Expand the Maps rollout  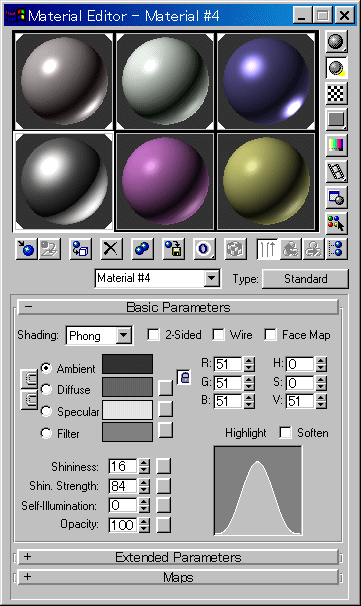pos(178,577)
